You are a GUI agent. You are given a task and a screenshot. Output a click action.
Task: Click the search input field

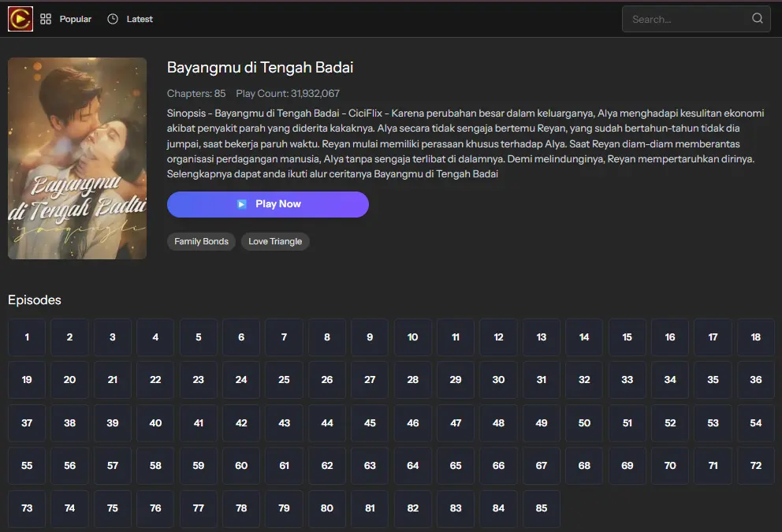[686, 18]
